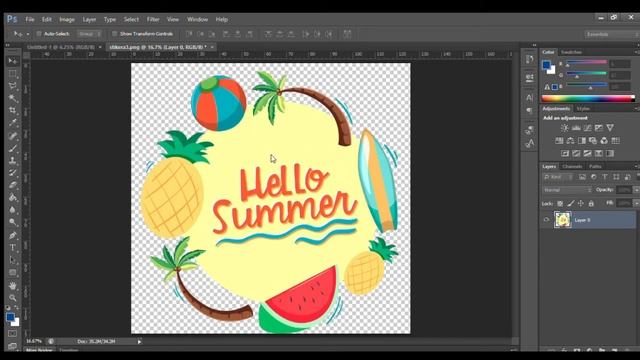Select the Paint Bucket tool
The image size is (640, 360).
[x=13, y=198]
